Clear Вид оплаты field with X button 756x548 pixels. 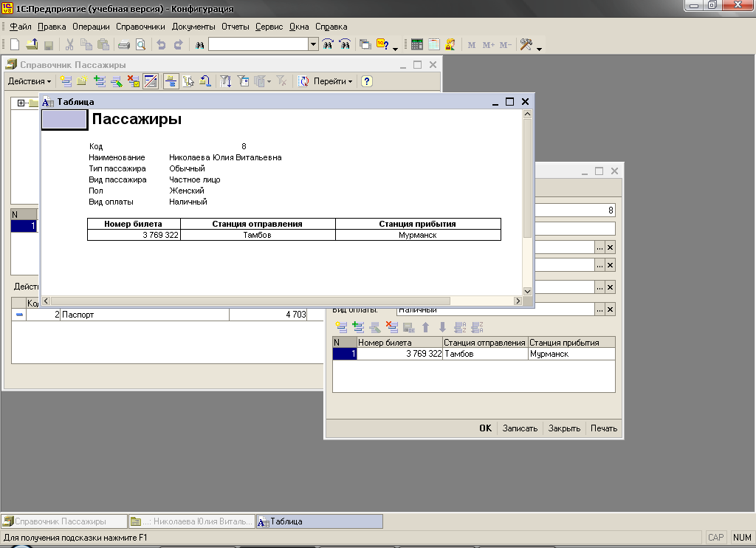point(610,309)
